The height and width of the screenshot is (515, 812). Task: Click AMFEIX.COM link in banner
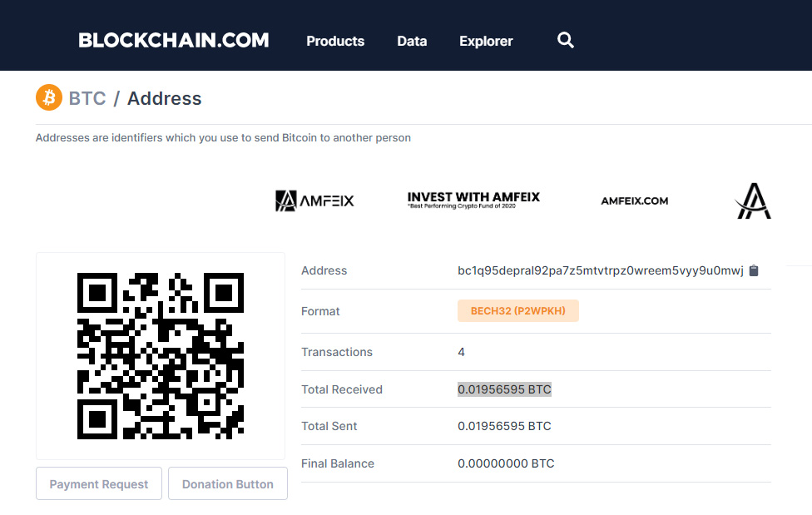634,201
